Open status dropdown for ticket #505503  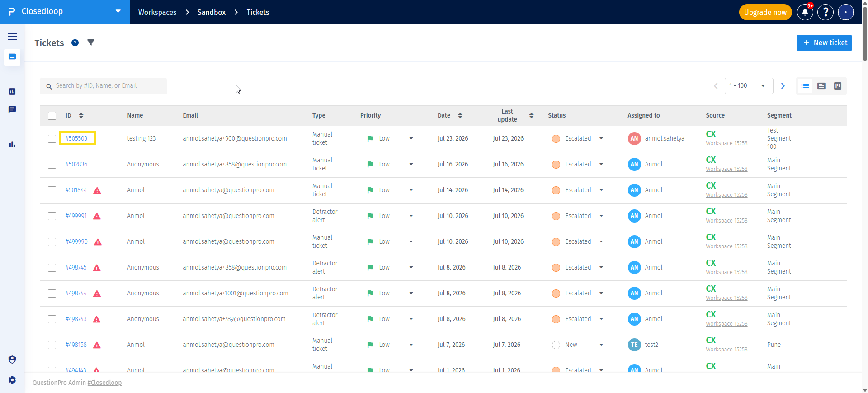(x=601, y=138)
